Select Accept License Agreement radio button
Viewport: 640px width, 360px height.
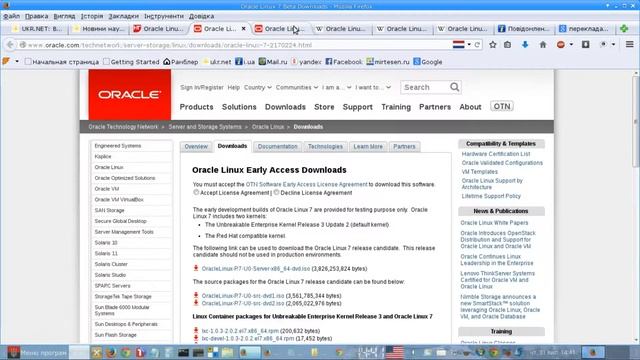[x=196, y=192]
